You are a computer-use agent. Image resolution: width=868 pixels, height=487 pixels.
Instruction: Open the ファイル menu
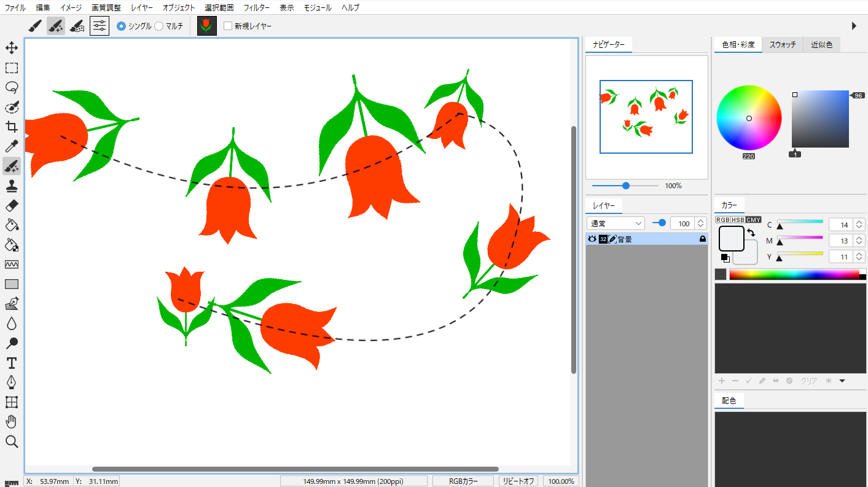point(15,8)
